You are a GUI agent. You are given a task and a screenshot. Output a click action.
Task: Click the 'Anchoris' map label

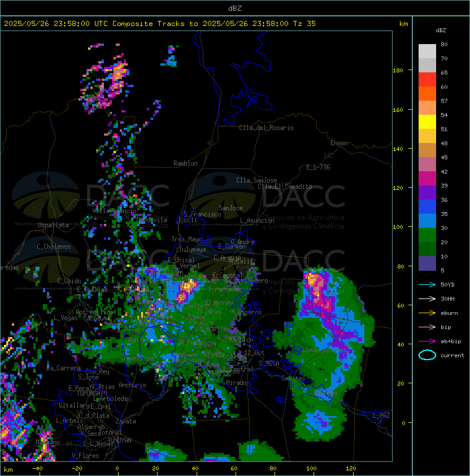pyautogui.click(x=132, y=385)
